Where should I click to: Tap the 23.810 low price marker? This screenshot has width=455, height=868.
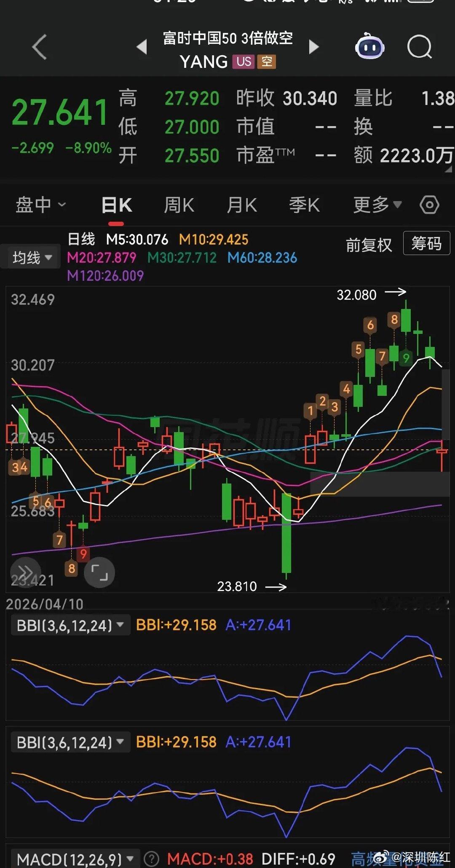pyautogui.click(x=237, y=586)
